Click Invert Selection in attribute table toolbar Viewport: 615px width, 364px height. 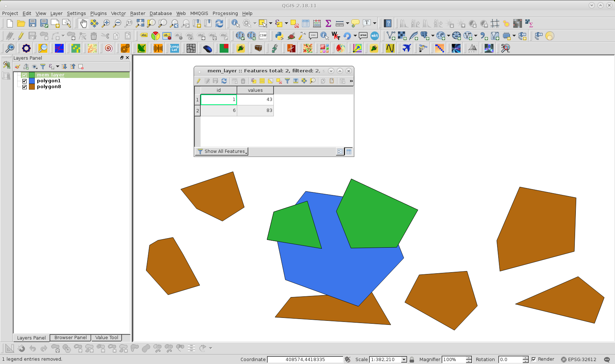[x=271, y=81]
